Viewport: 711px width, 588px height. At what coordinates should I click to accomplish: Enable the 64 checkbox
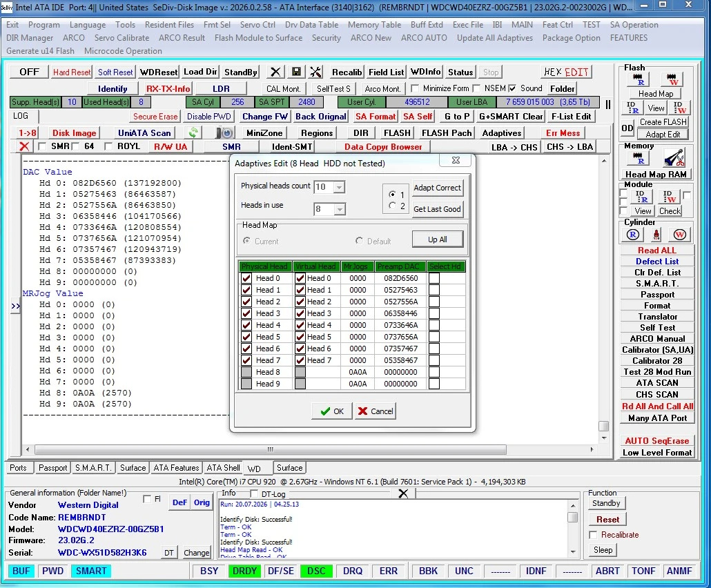[x=76, y=146]
